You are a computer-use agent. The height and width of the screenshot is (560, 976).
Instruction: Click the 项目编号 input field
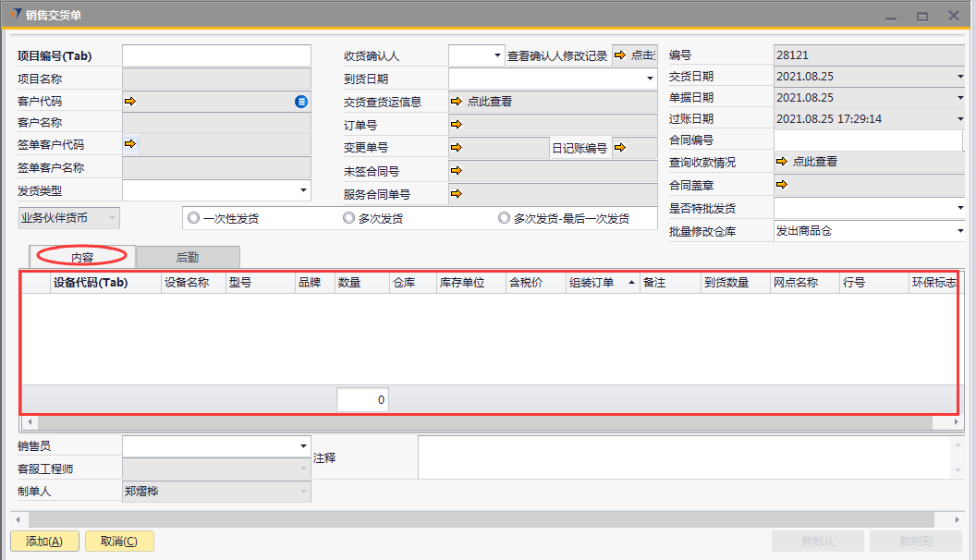[216, 55]
